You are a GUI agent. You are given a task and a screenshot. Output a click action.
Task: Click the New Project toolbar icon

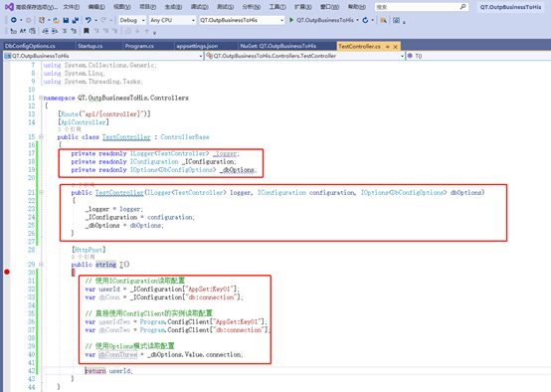42,20
